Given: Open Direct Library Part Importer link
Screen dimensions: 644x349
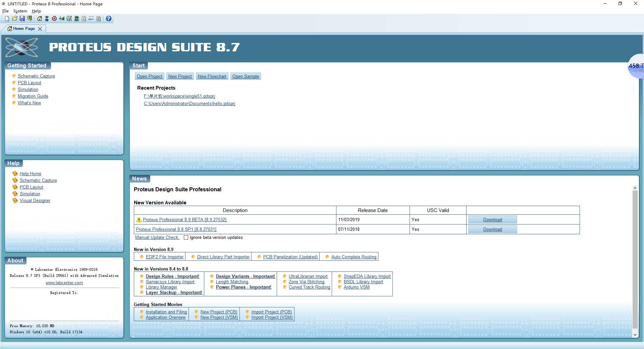Looking at the screenshot, I should [x=223, y=257].
